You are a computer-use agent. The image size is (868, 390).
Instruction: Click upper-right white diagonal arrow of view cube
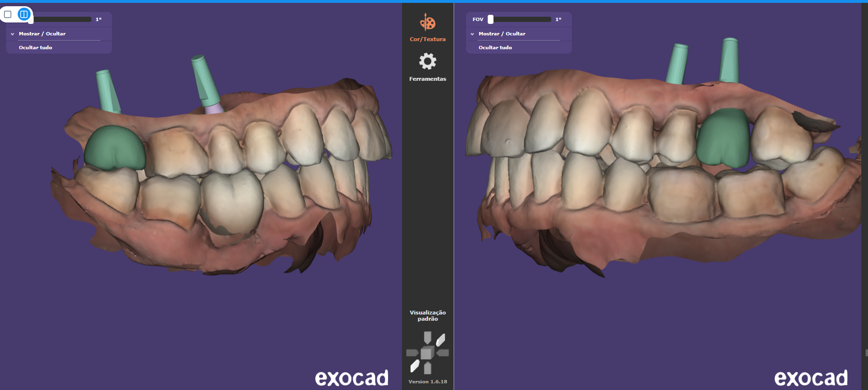(x=441, y=340)
